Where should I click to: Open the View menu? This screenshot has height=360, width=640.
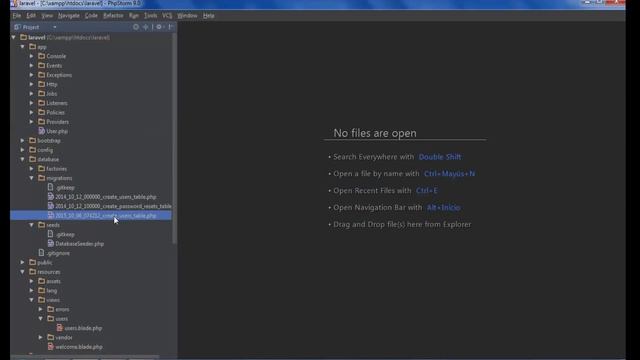[47, 16]
